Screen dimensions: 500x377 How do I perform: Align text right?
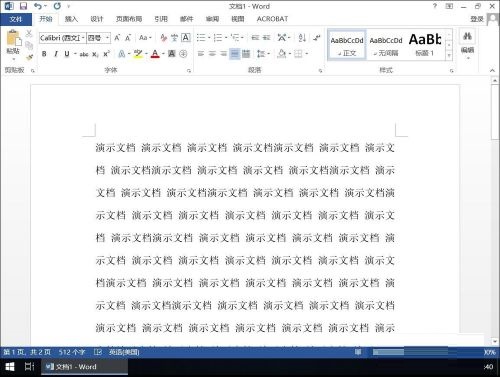click(x=223, y=54)
